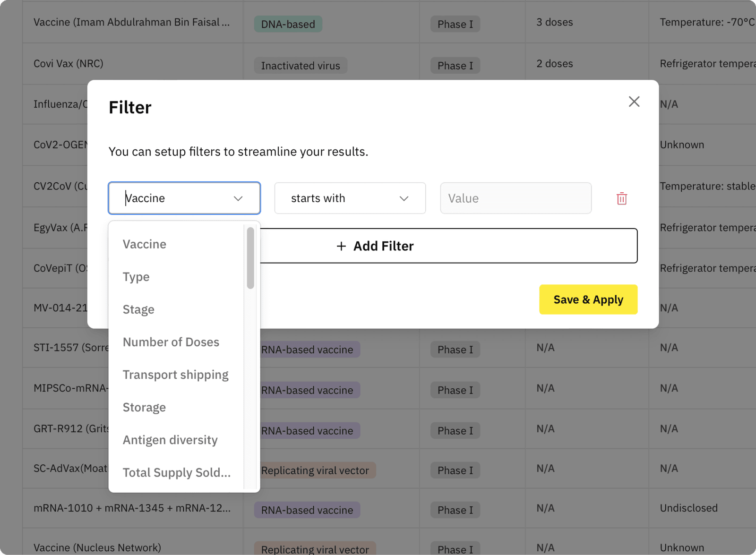This screenshot has height=555, width=756.
Task: Select 'Type' from the field list
Action: pos(136,277)
